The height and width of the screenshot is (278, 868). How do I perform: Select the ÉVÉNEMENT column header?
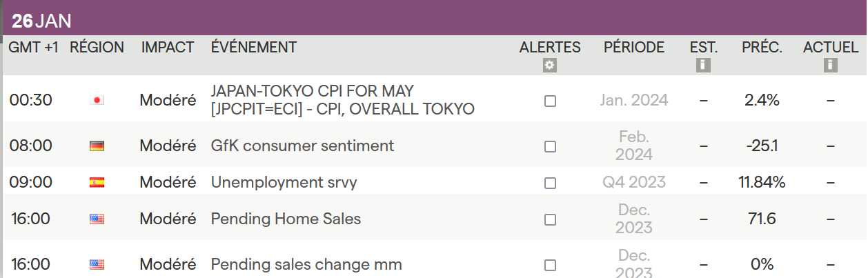[x=253, y=48]
